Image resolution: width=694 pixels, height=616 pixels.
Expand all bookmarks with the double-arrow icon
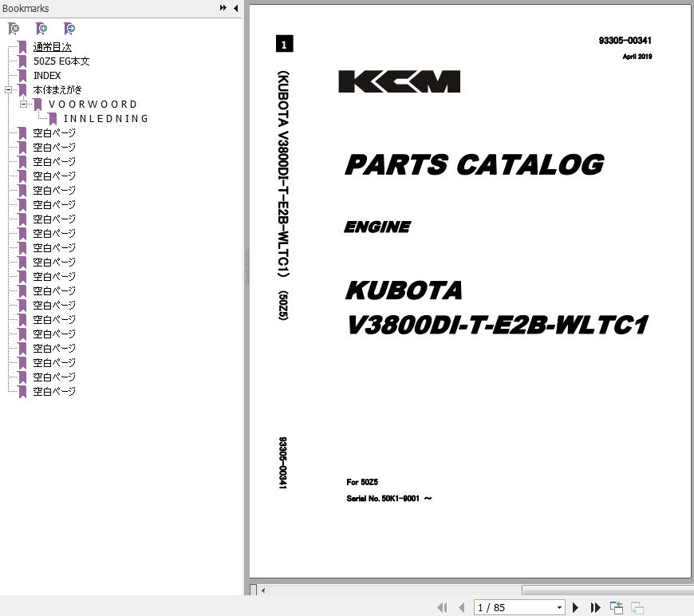[223, 8]
